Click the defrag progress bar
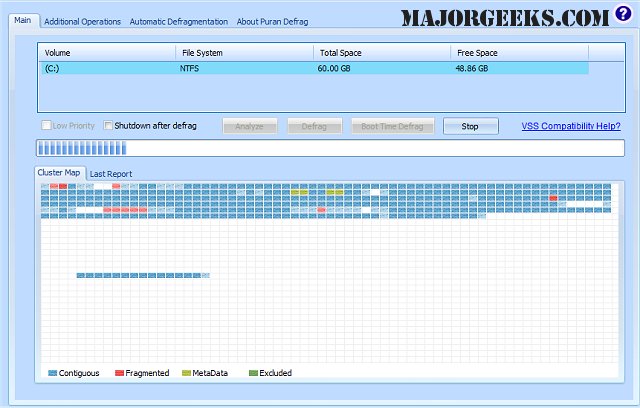 (x=331, y=148)
